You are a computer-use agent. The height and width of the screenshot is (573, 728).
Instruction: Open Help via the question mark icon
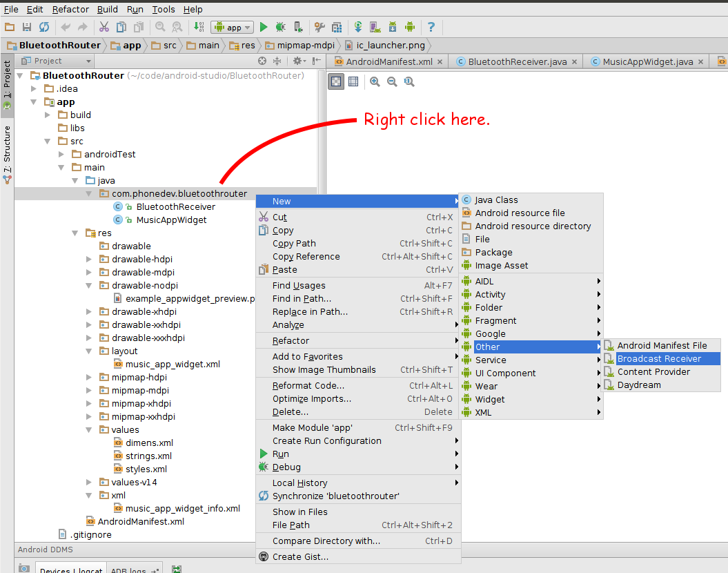pos(431,27)
